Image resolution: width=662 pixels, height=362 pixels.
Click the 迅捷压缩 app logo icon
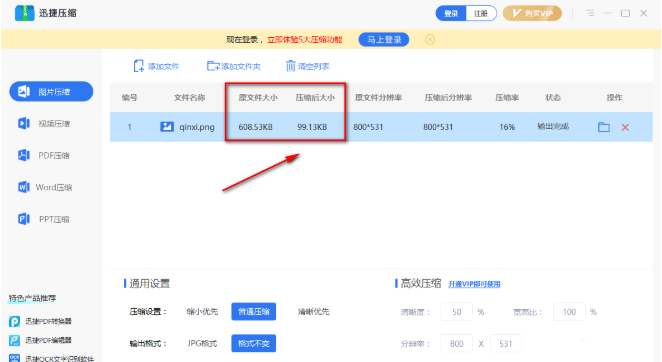pos(24,13)
